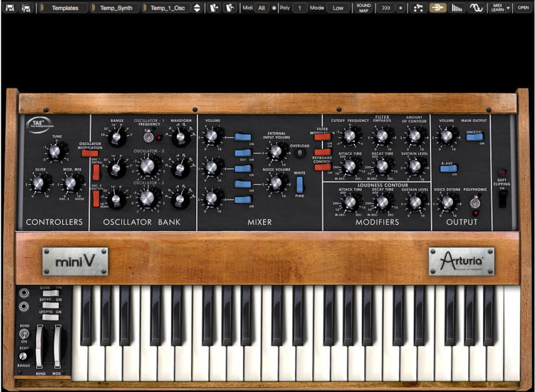Toggle the Oscillator-1 sync toggle switch
Image resolution: width=535 pixels, height=392 pixels.
pyautogui.click(x=148, y=137)
